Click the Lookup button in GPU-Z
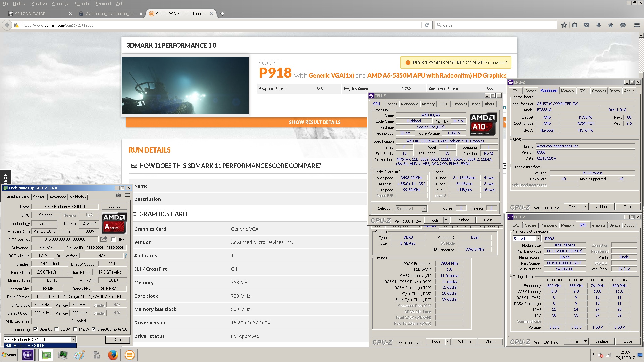The height and width of the screenshot is (362, 644). coord(114,206)
